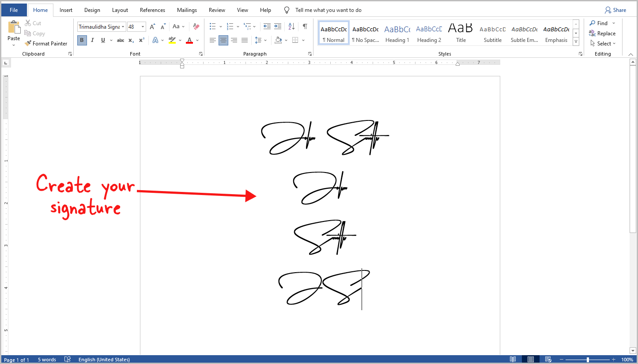The width and height of the screenshot is (638, 364).
Task: Open the Mailings ribbon tab
Action: coord(187,10)
